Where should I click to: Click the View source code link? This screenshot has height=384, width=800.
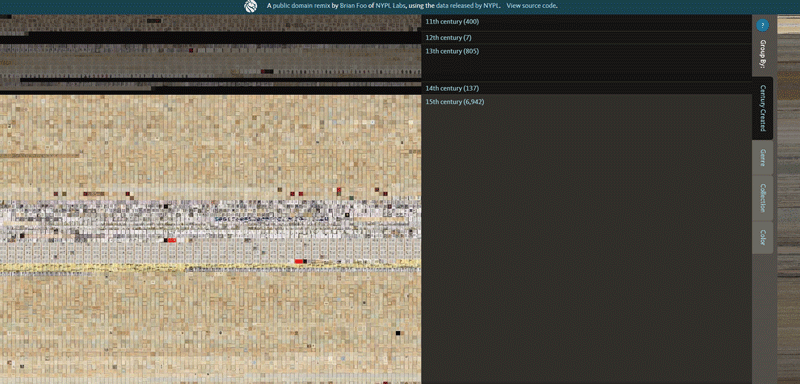[x=532, y=6]
